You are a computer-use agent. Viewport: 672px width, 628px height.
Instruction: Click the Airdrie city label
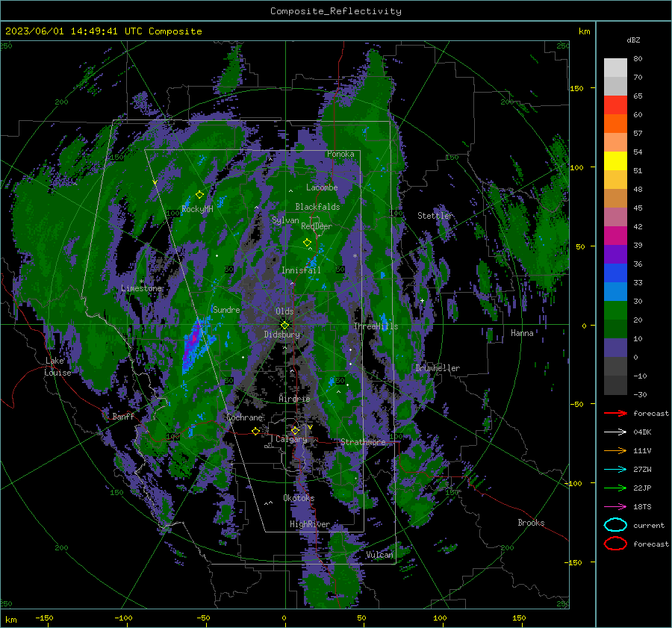tap(294, 399)
